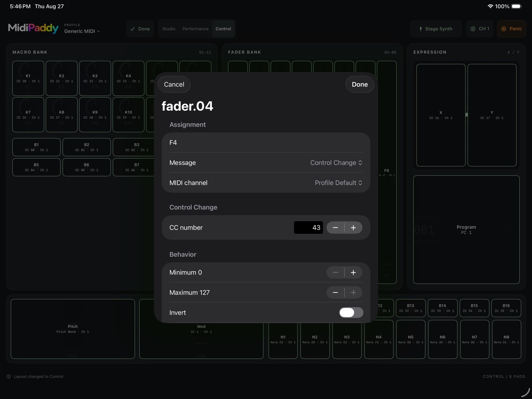532x399 pixels.
Task: Switch to the Studio layout tab
Action: 169,29
